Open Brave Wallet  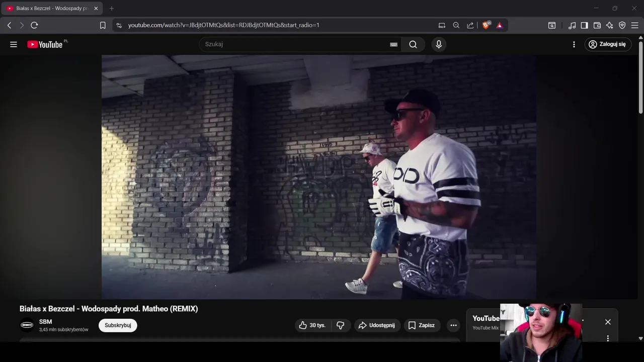(x=597, y=25)
